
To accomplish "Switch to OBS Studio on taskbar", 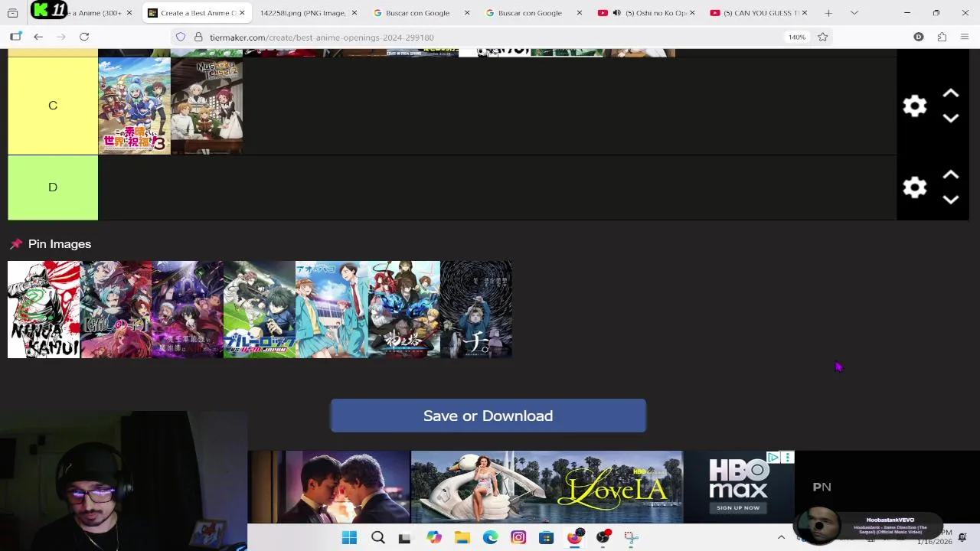I will 603,537.
